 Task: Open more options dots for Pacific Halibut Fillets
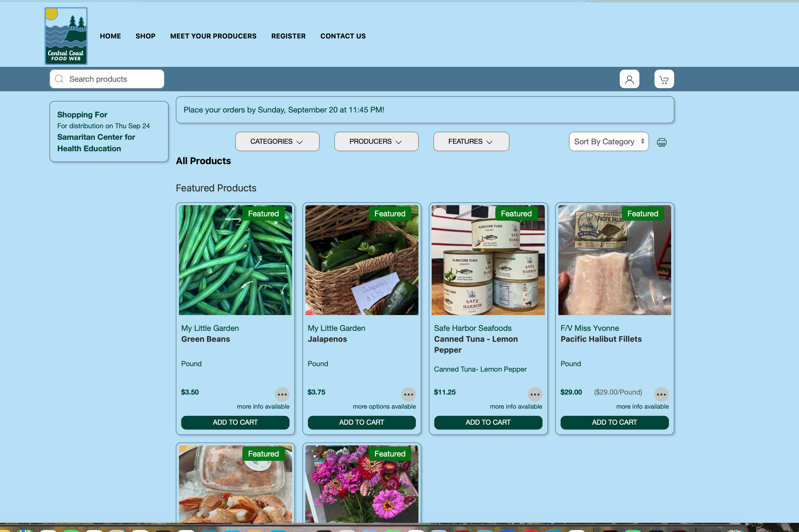(x=661, y=394)
